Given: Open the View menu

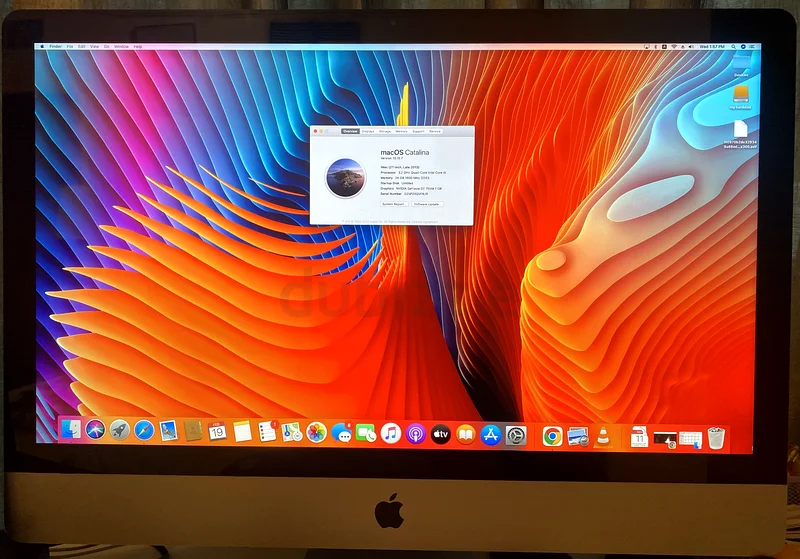Looking at the screenshot, I should pos(94,46).
